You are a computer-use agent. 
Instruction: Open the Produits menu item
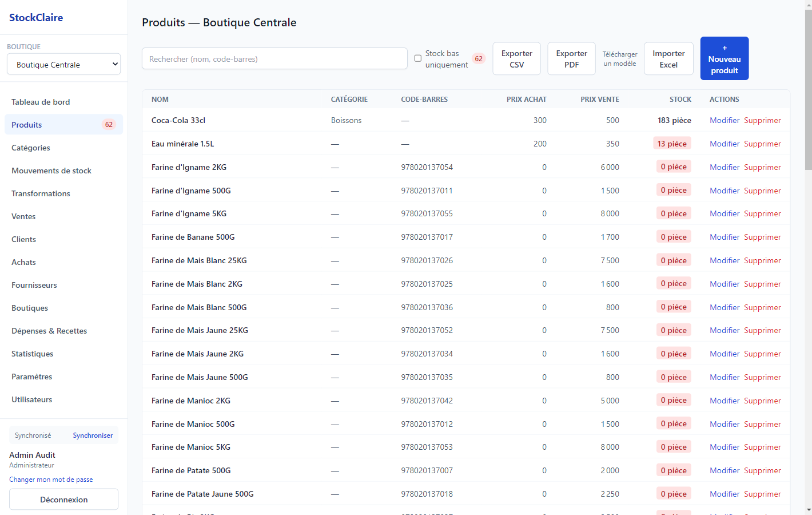pos(63,125)
